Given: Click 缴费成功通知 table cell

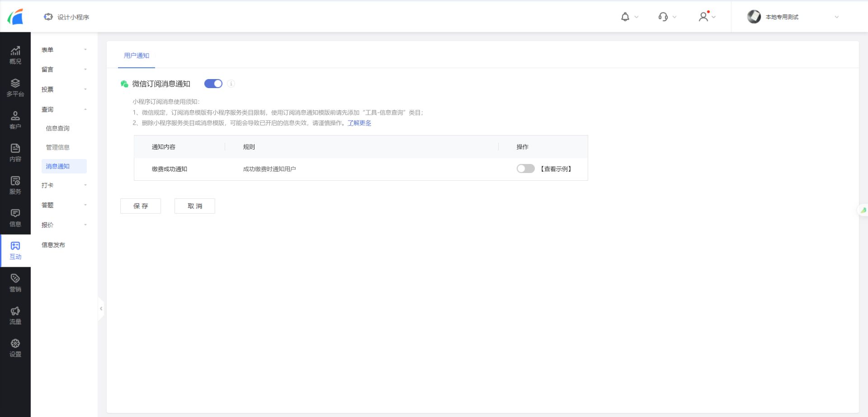Looking at the screenshot, I should tap(170, 169).
